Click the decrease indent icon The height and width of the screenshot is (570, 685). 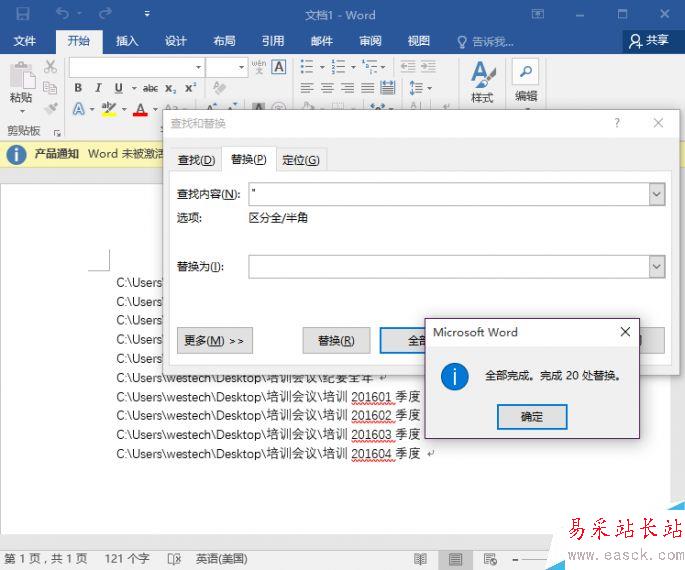click(x=408, y=66)
